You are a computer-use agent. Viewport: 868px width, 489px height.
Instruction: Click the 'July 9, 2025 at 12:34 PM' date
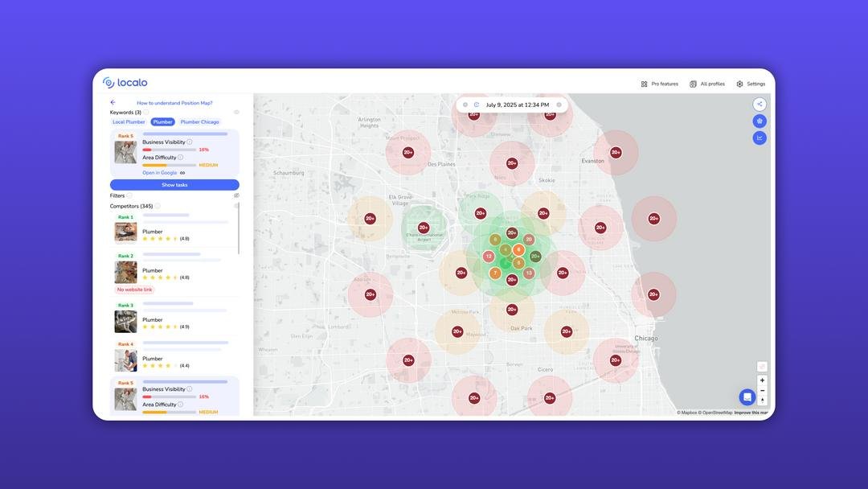518,105
